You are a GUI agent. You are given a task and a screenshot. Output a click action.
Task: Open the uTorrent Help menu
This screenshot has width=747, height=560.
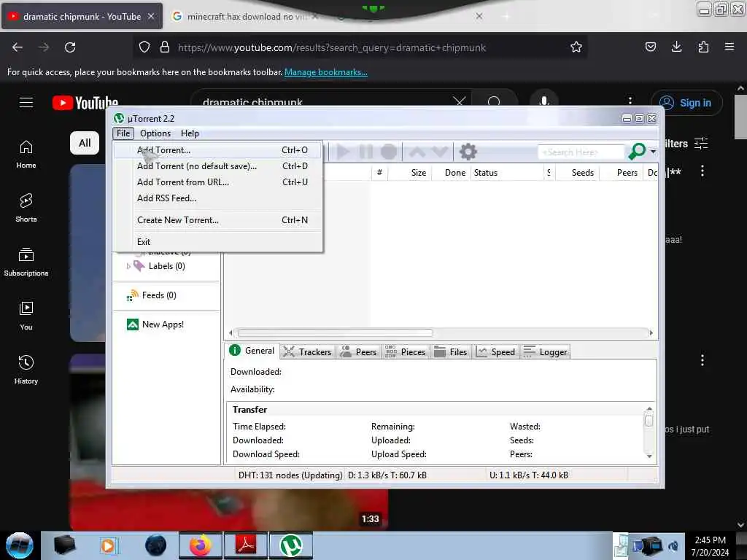tap(190, 133)
